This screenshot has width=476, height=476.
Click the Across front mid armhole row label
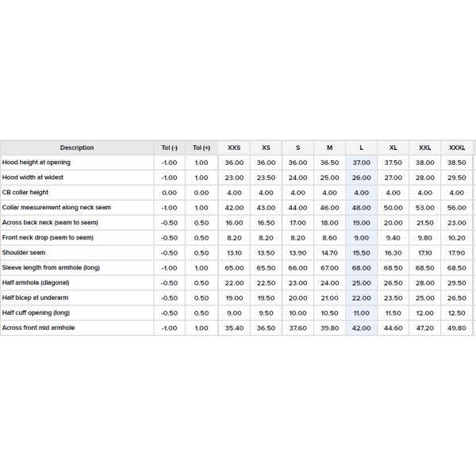pyautogui.click(x=38, y=328)
